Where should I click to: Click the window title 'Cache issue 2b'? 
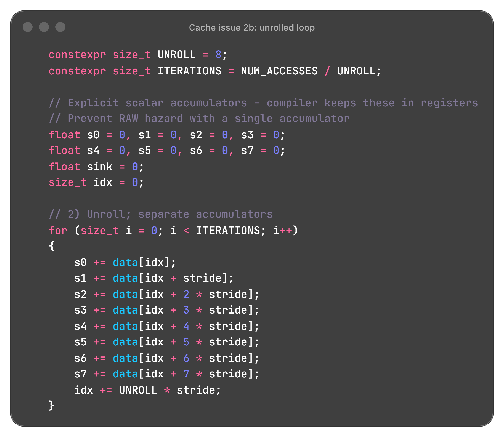point(252,27)
